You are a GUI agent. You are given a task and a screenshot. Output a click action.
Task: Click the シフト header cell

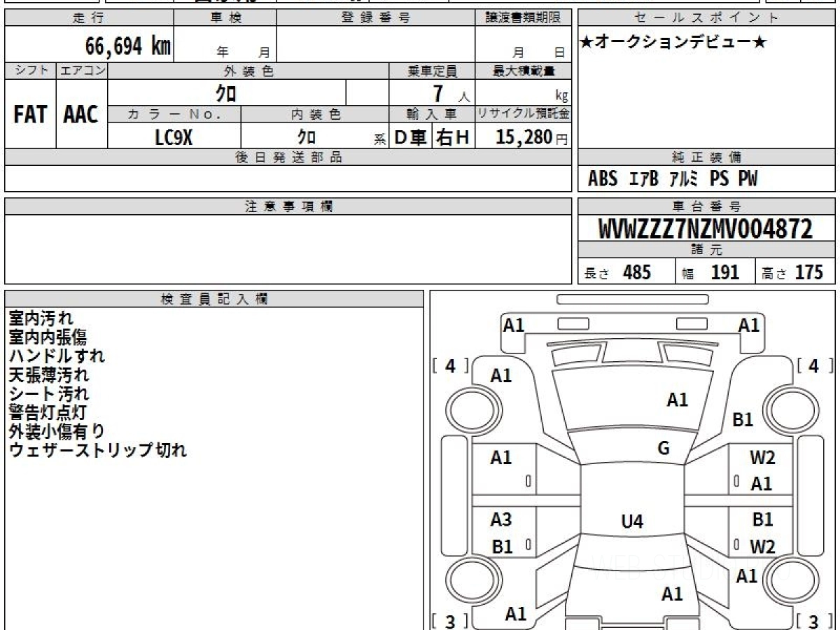30,71
